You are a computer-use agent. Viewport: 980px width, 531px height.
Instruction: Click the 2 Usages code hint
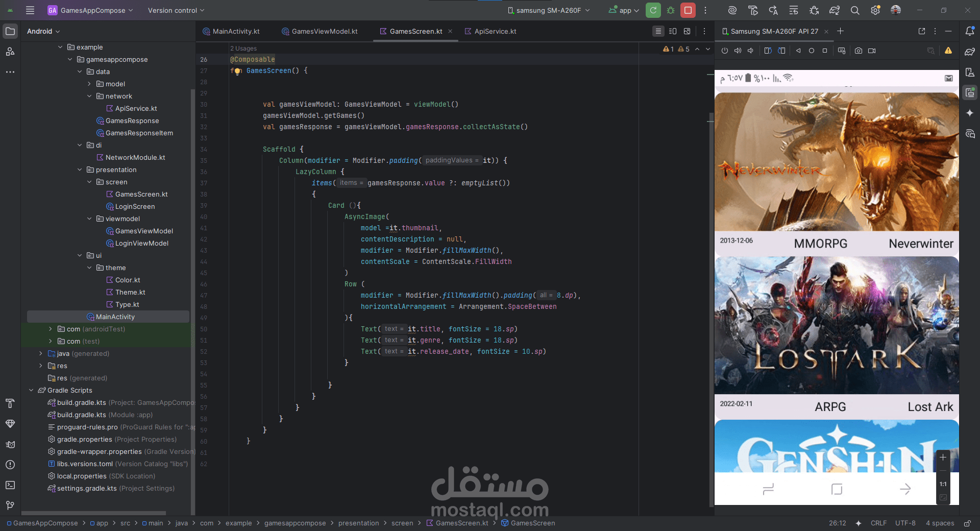[243, 49]
